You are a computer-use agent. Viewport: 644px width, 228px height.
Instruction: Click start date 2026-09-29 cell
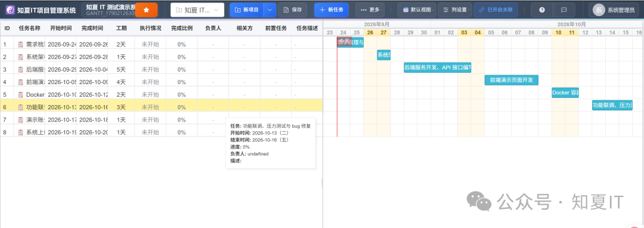[x=61, y=69]
